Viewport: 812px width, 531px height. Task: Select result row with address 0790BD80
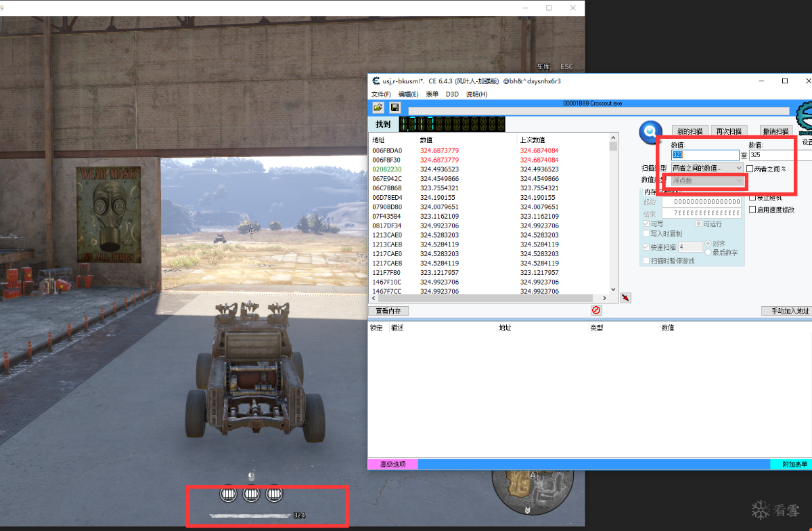[x=489, y=207]
